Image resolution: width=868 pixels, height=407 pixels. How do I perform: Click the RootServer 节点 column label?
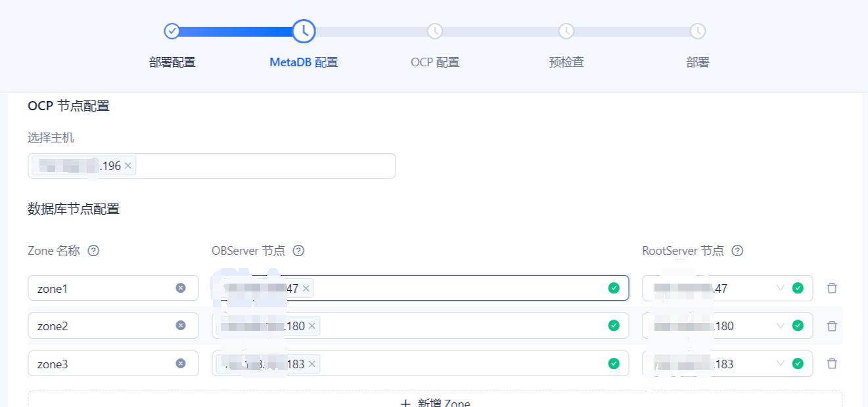[x=683, y=250]
